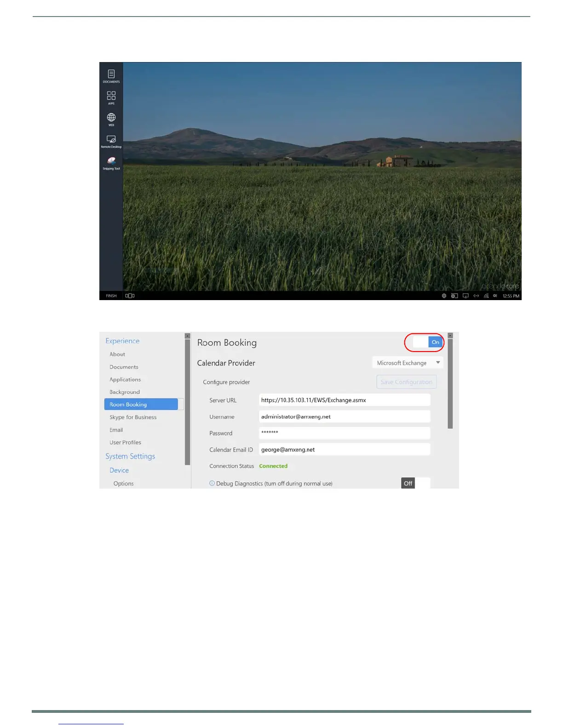Toggle the Room Booking On switch
Viewport: 563px width, 728px height.
coord(428,342)
